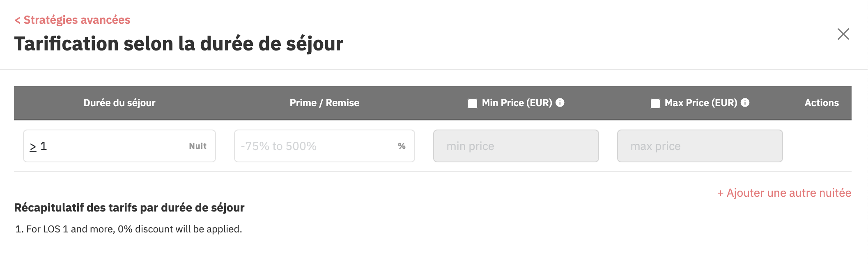868x264 pixels.
Task: Select the disabled min price field
Action: point(516,146)
